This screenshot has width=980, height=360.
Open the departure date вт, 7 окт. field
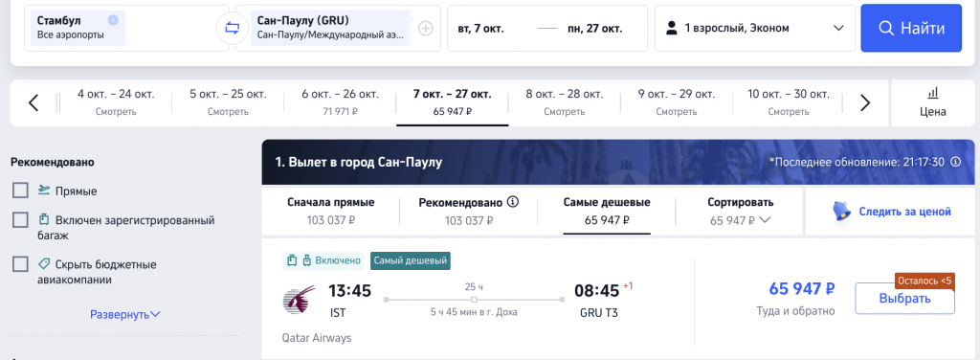(480, 28)
